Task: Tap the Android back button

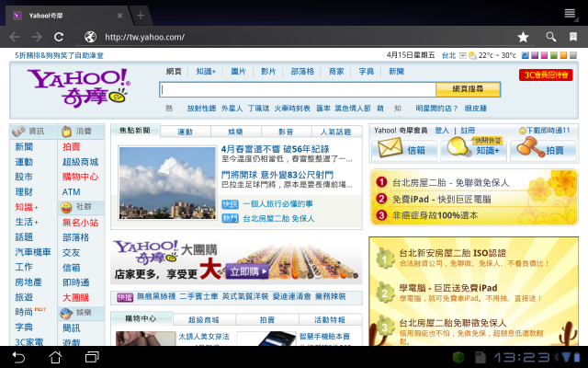Action: coord(18,357)
